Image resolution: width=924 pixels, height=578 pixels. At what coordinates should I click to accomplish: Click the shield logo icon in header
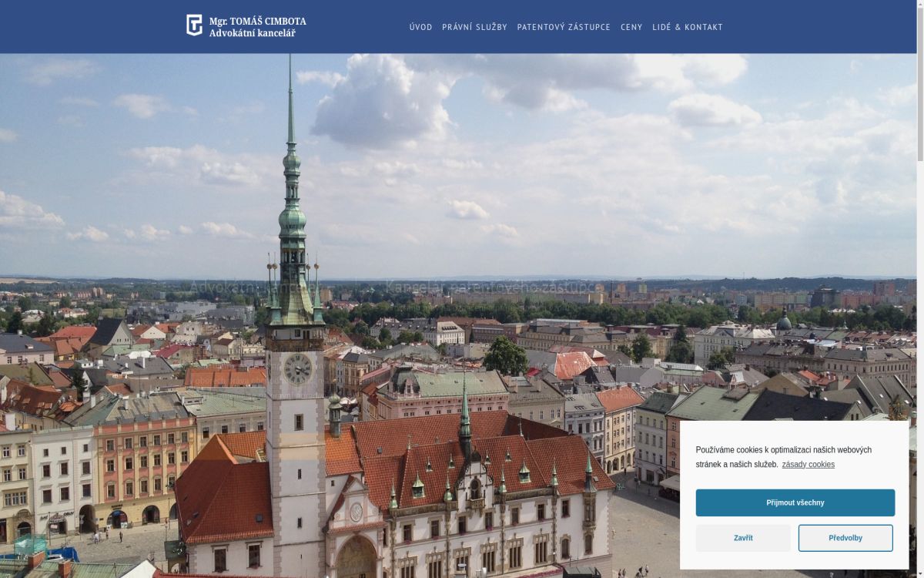point(194,25)
